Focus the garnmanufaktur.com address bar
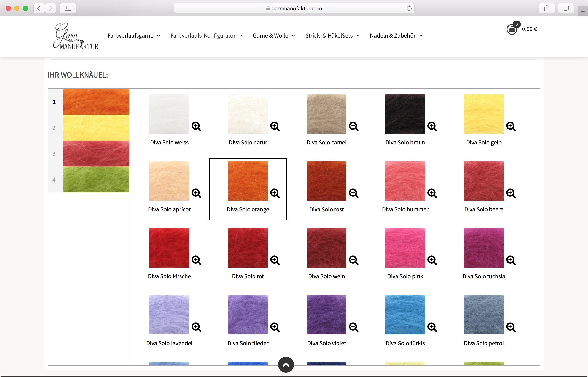The width and height of the screenshot is (588, 377). click(294, 8)
